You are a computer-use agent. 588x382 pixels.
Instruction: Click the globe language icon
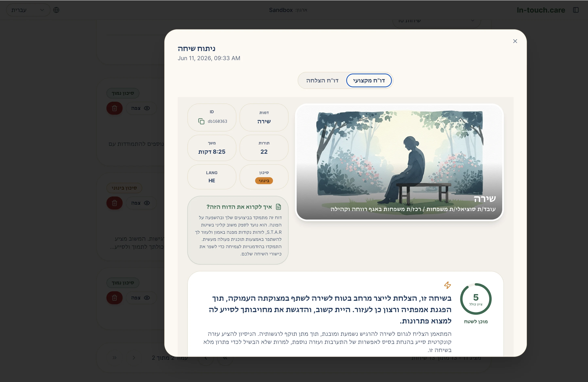point(56,10)
